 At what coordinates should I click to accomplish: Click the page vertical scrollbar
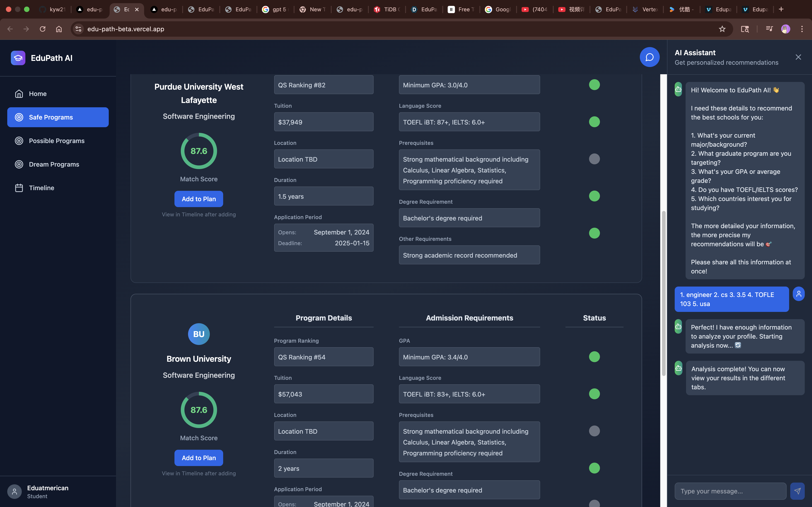coord(663,293)
